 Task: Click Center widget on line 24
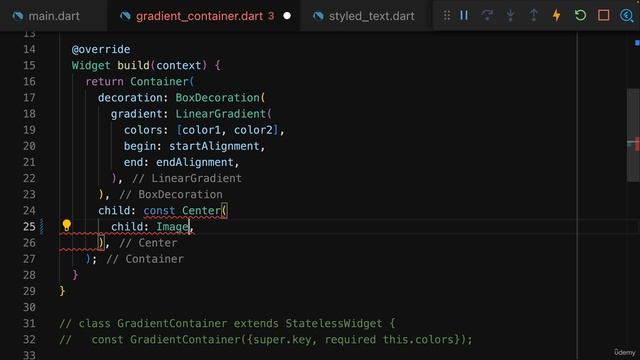tap(202, 211)
